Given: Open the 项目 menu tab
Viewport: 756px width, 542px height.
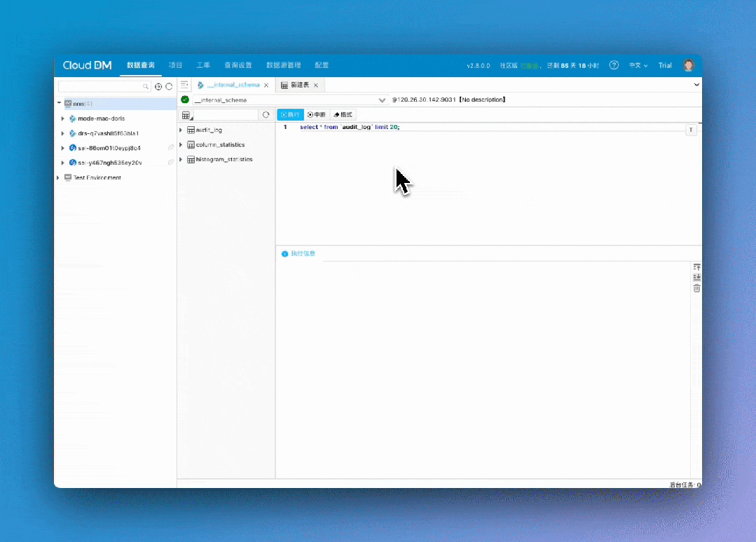Looking at the screenshot, I should pyautogui.click(x=175, y=65).
